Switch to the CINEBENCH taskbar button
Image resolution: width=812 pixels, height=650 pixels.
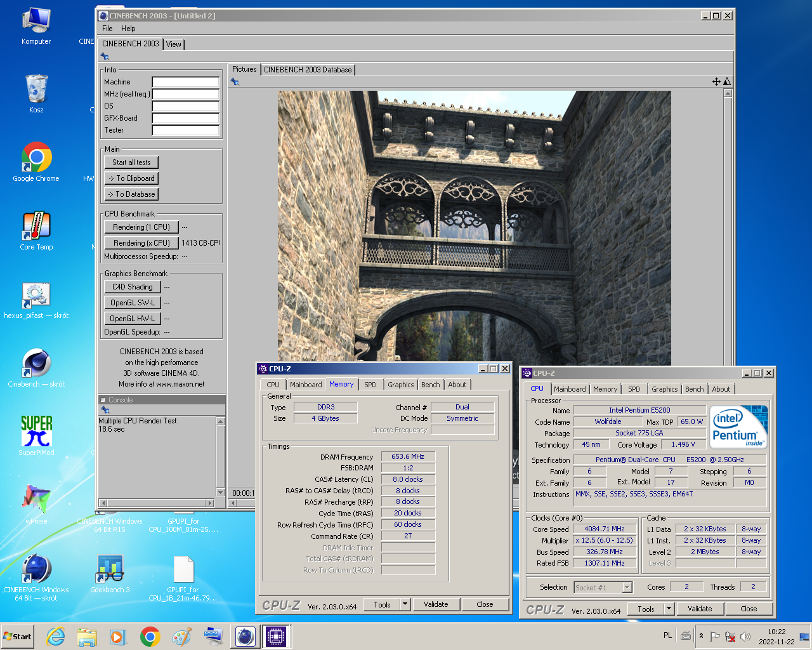pos(245,636)
